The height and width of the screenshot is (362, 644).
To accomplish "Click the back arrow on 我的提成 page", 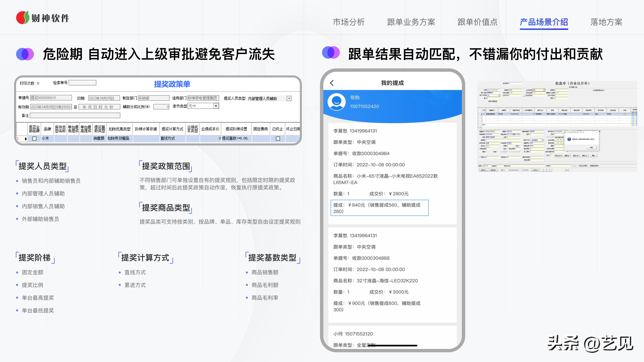I will click(x=332, y=83).
